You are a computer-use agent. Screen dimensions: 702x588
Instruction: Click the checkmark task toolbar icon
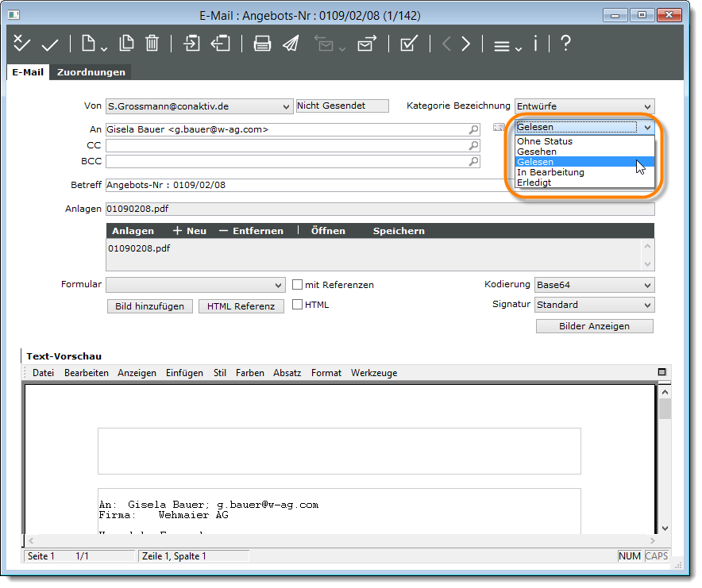(409, 44)
